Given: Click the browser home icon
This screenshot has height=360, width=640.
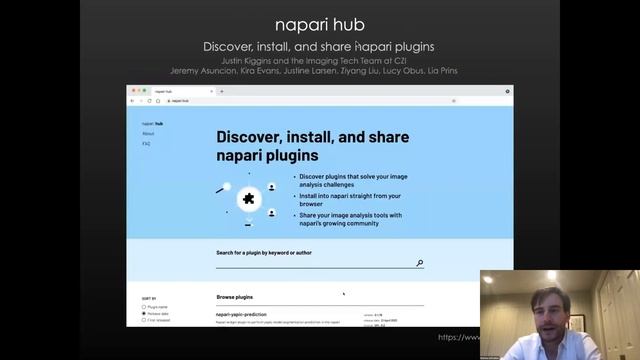Looking at the screenshot, I should 158,101.
